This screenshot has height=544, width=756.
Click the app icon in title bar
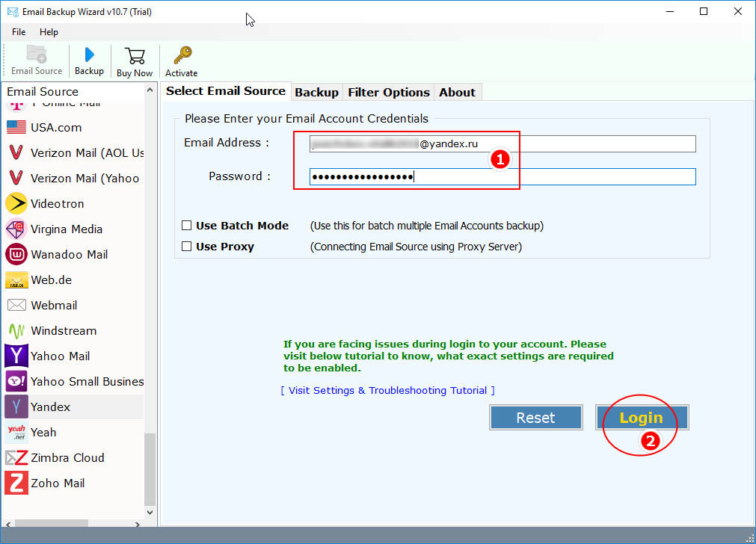[13, 11]
